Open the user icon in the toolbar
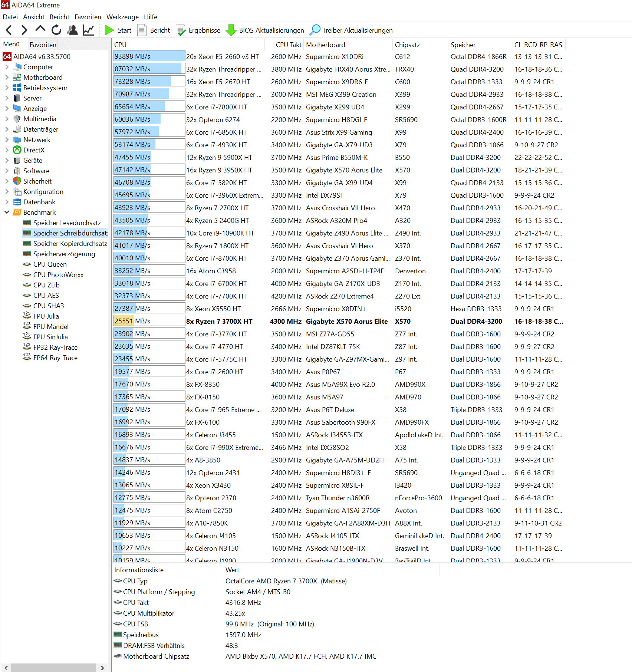 click(72, 30)
